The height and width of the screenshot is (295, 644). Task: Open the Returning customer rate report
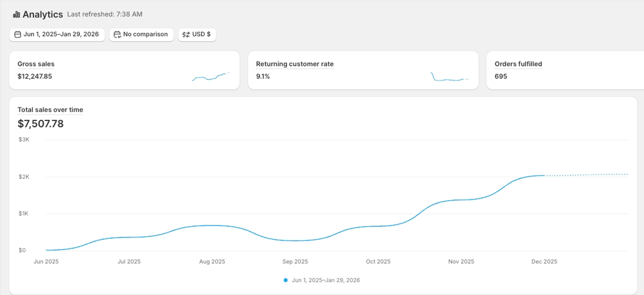point(295,64)
